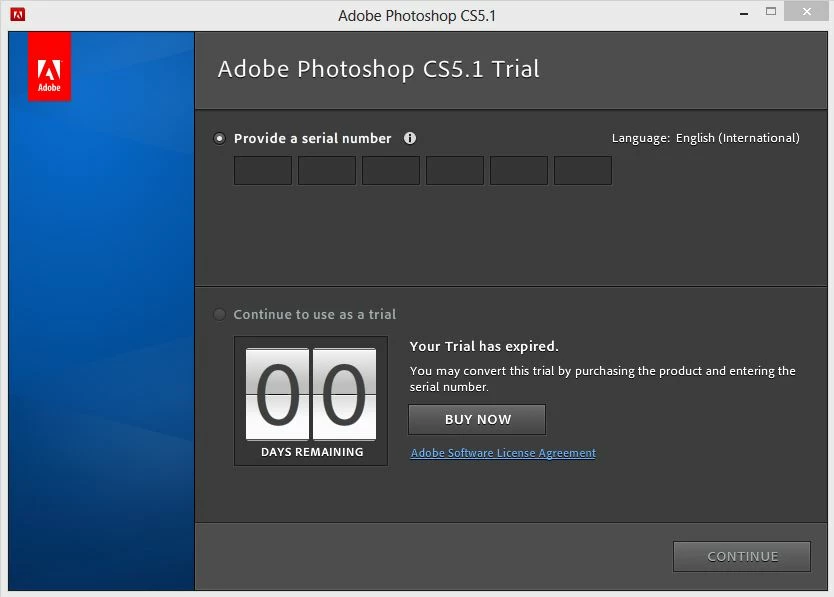Close the Photoshop CS5.1 trial window
Screen dimensions: 834x597
point(806,12)
